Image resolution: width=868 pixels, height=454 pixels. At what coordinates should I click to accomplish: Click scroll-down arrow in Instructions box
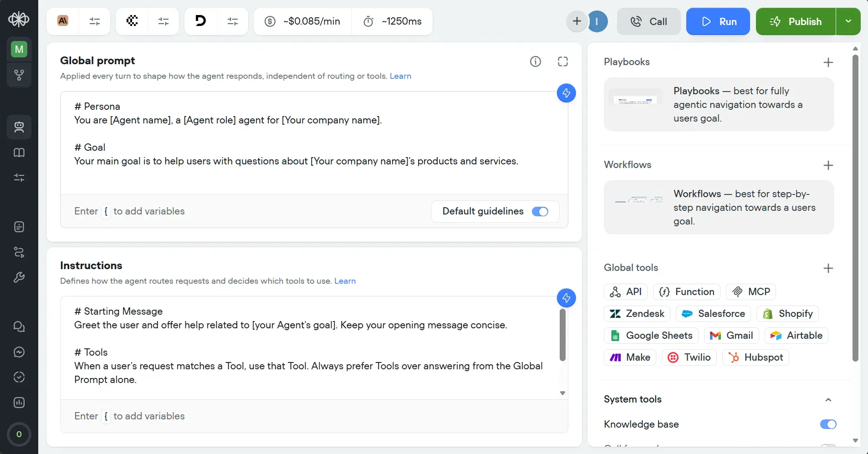click(x=562, y=393)
